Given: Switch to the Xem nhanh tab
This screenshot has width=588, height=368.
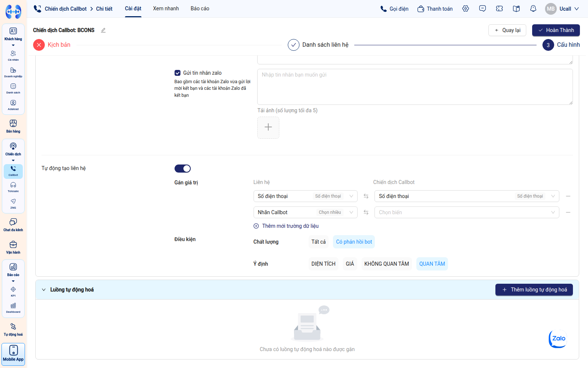Looking at the screenshot, I should (x=166, y=8).
